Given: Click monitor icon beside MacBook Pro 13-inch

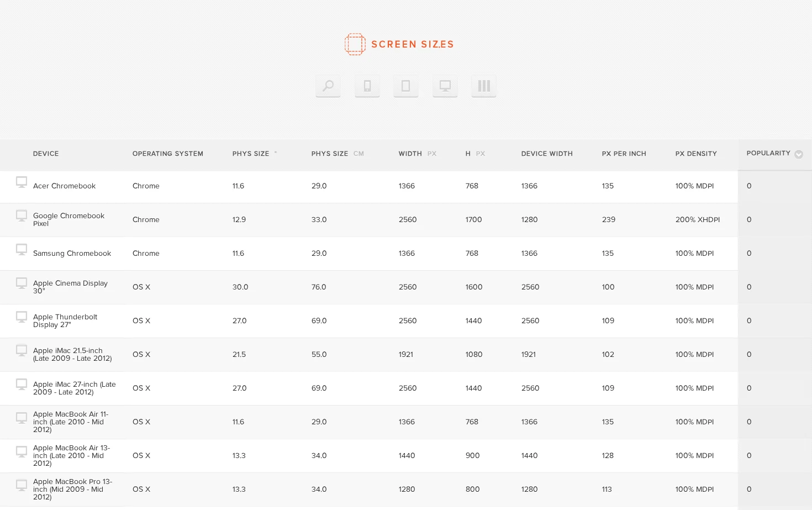Looking at the screenshot, I should coord(22,486).
